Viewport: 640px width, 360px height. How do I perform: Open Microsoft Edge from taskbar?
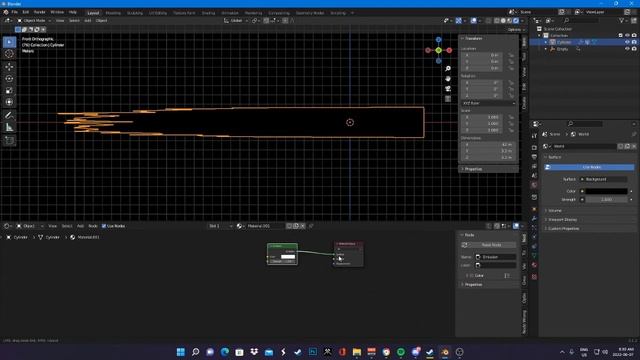224,352
